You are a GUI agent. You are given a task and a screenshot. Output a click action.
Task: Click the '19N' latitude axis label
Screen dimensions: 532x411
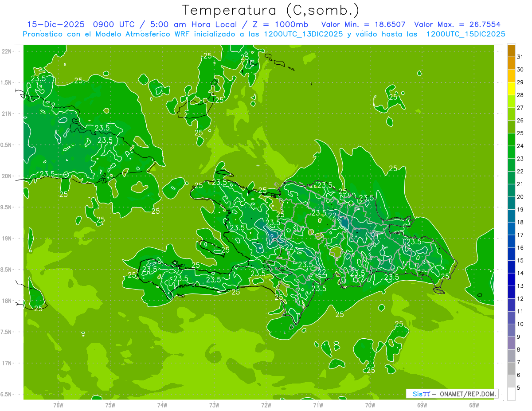coord(7,238)
